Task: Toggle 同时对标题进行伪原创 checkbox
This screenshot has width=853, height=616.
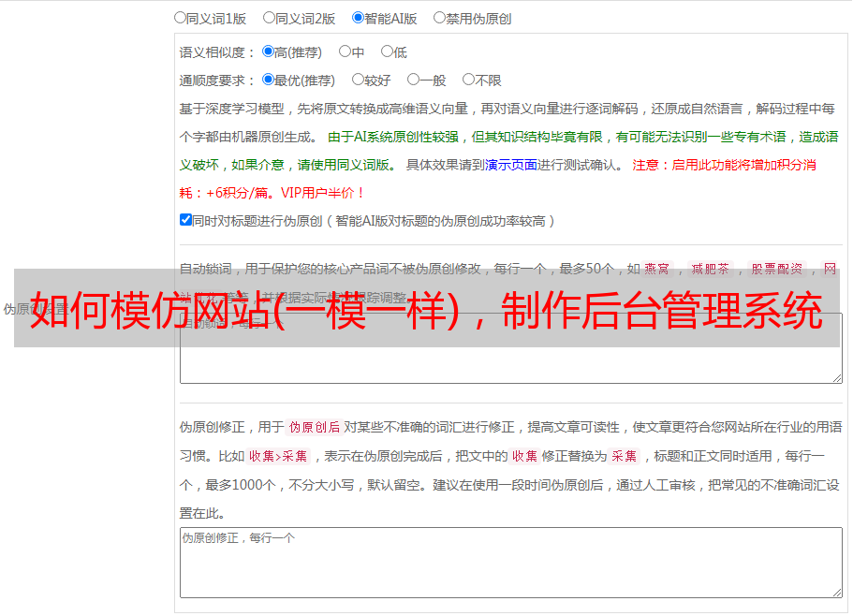Action: tap(185, 220)
